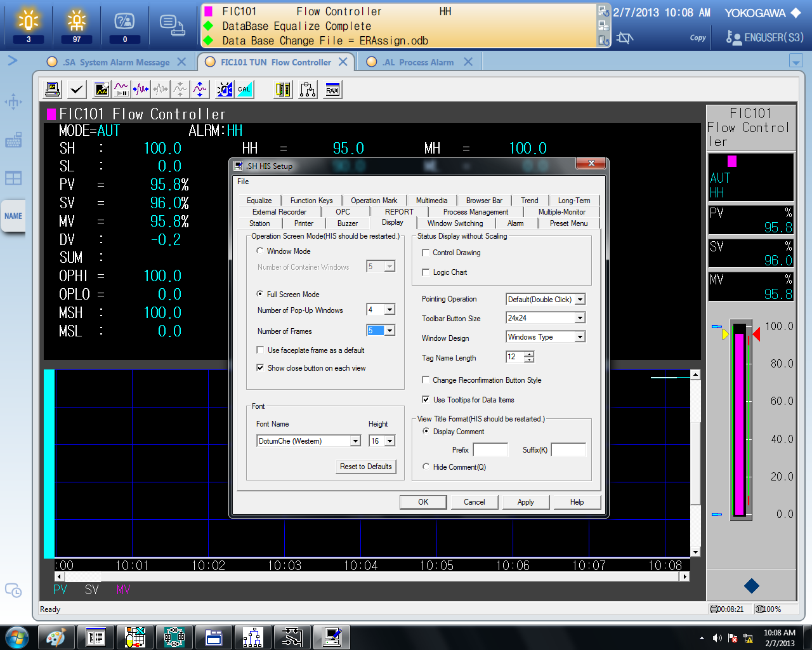This screenshot has width=812, height=650.
Task: Open the font Height dropdown
Action: point(390,441)
